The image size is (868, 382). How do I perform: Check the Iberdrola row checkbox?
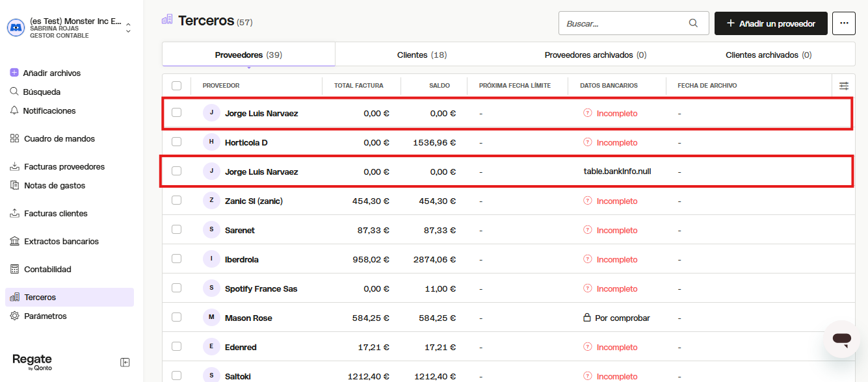(176, 259)
